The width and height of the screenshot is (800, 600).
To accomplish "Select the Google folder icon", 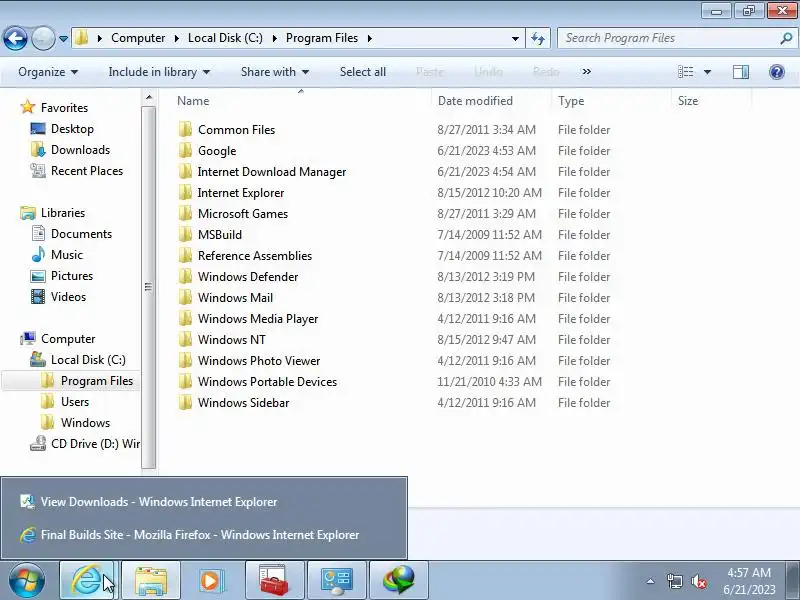I will pos(185,151).
